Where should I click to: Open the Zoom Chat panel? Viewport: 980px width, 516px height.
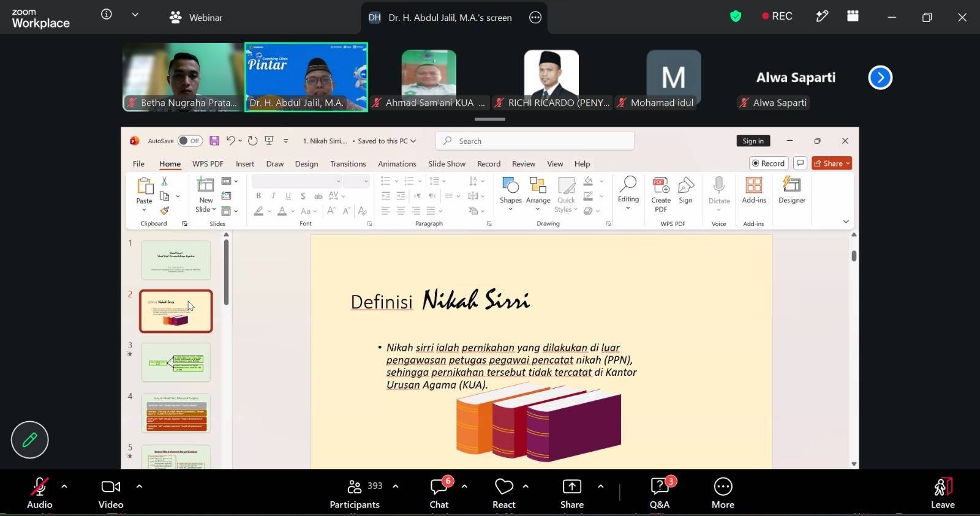[x=439, y=493]
